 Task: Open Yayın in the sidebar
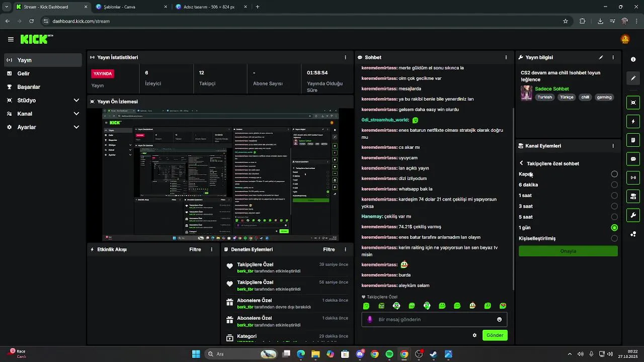click(x=43, y=60)
